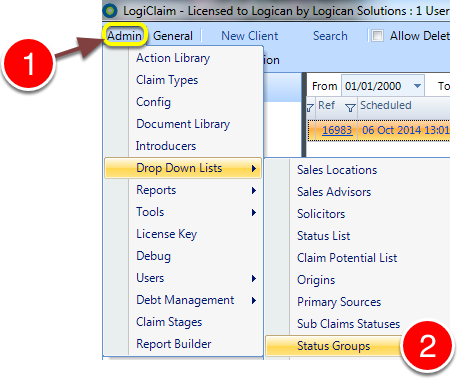Expand the Debt Management submenu
Viewport: 464px width, 381px height.
pyautogui.click(x=183, y=300)
